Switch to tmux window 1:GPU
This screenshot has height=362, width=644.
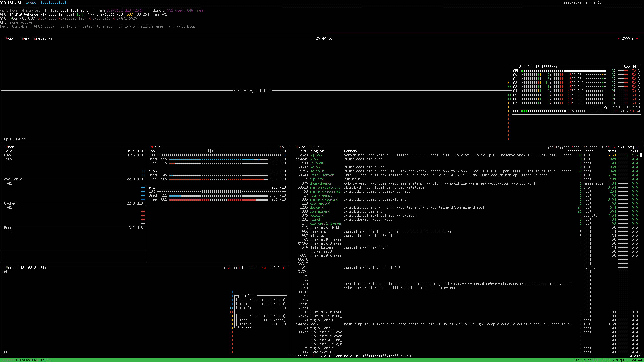[x=46, y=360]
